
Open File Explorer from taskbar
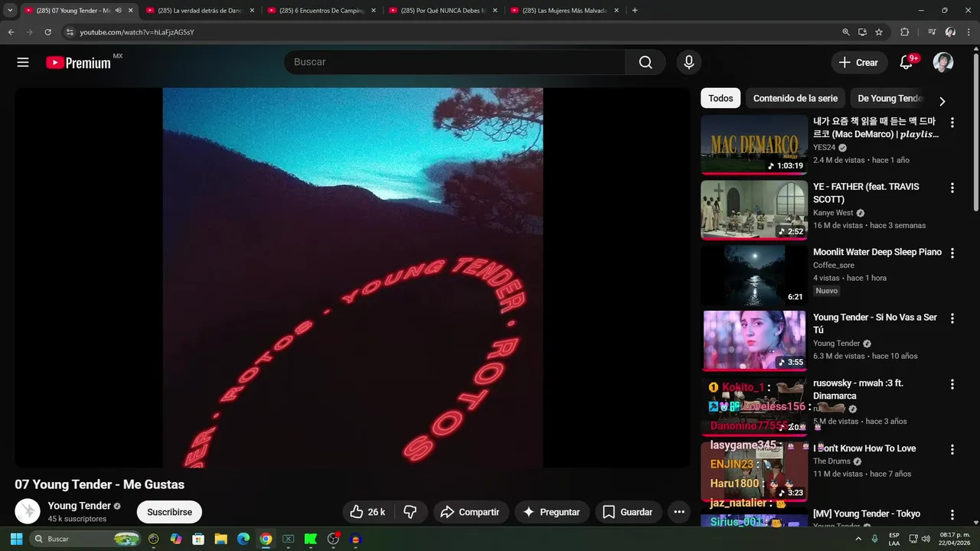220,539
